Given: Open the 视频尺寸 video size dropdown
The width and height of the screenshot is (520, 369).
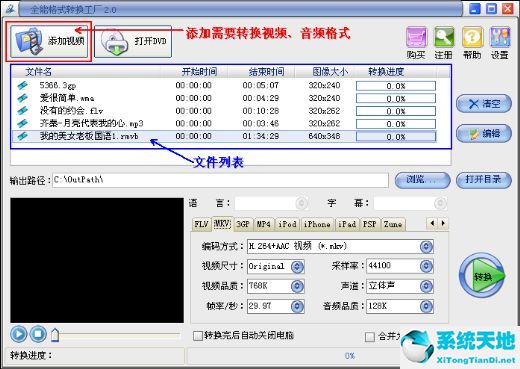Looking at the screenshot, I should 297,266.
